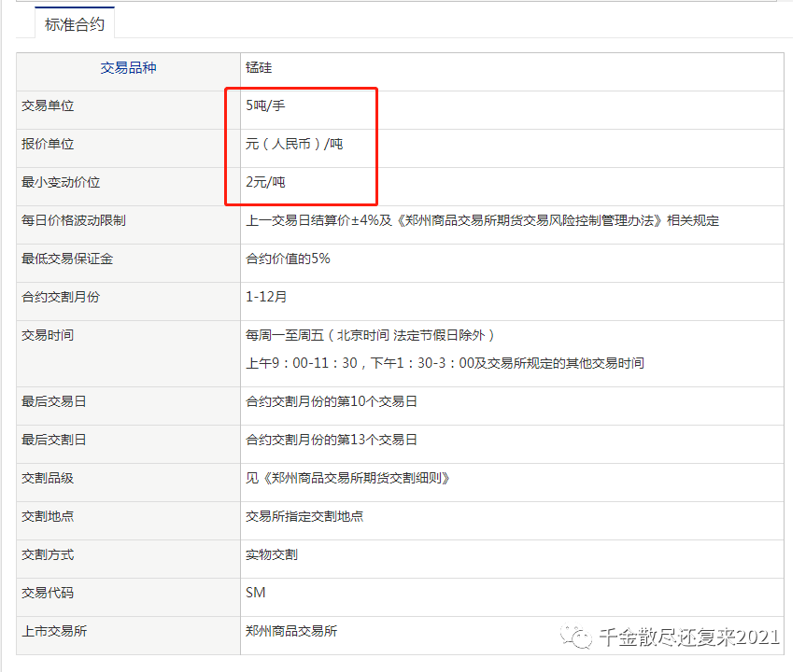This screenshot has height=672, width=806.
Task: Click the WeChat logo watermark icon
Action: pos(576,637)
